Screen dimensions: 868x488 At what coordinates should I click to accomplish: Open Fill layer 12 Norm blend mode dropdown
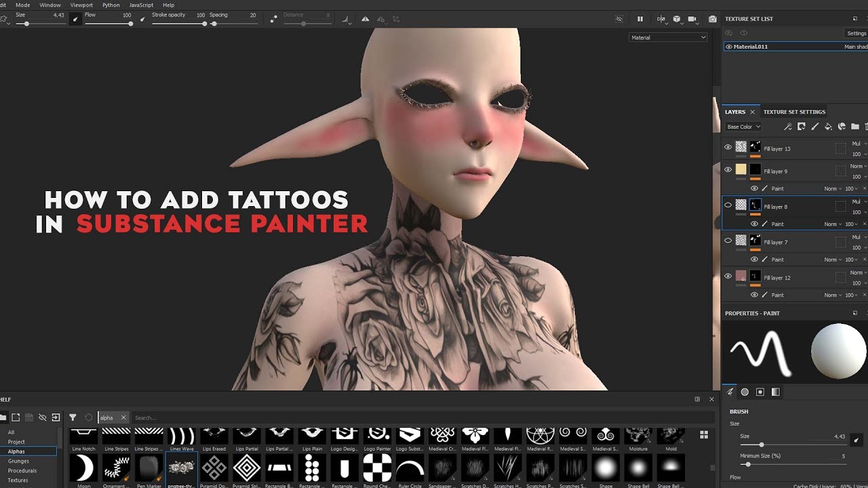(x=858, y=272)
